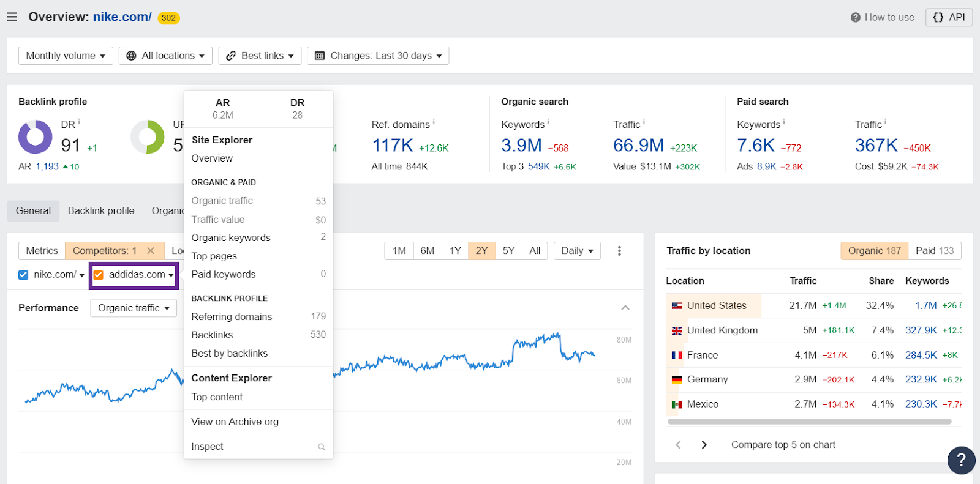Switch to the Backlink profile tab
Screen dimensions: 980x484
101,210
